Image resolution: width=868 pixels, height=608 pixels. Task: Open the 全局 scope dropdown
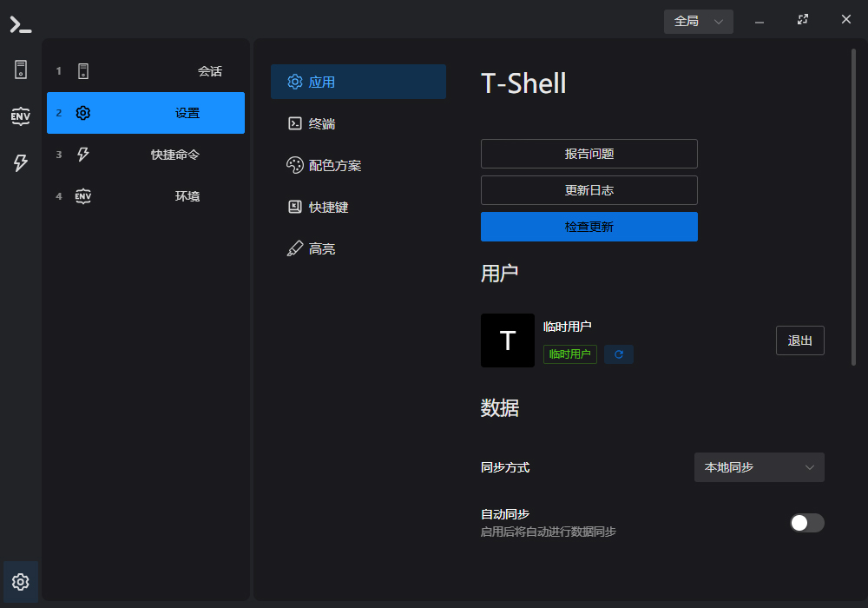pyautogui.click(x=699, y=22)
